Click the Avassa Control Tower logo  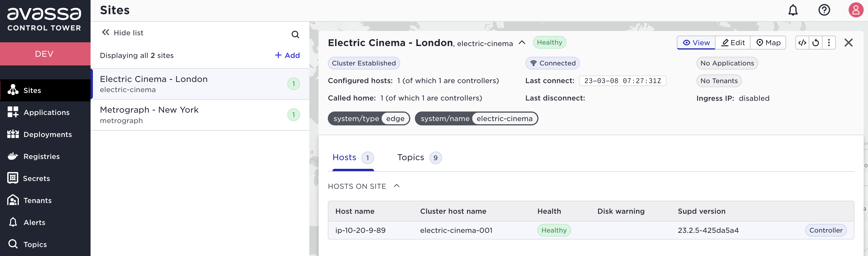[x=44, y=20]
